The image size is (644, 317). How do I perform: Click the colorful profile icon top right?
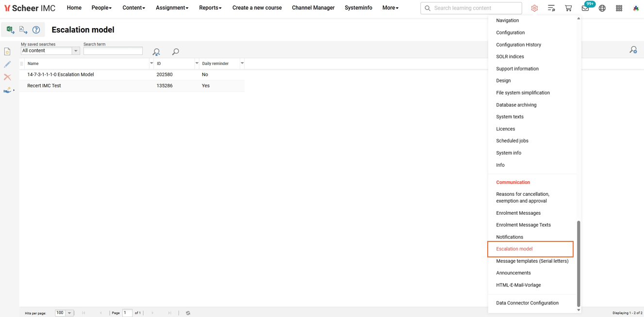(636, 8)
